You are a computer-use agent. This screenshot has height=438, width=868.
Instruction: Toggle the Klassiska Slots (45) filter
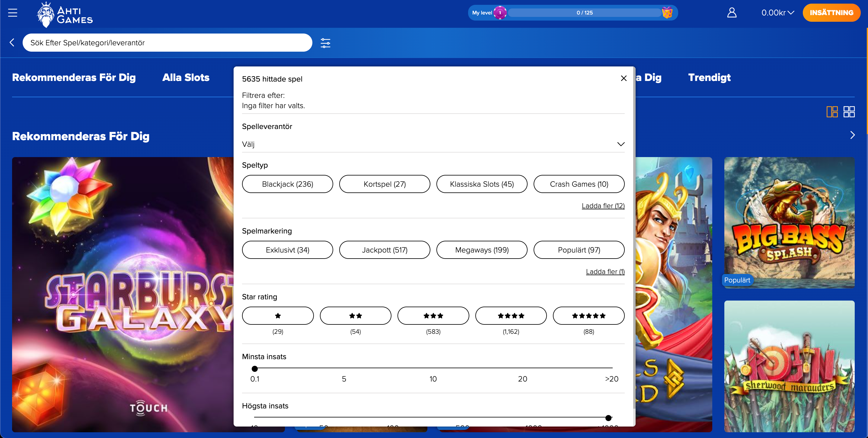pyautogui.click(x=482, y=184)
